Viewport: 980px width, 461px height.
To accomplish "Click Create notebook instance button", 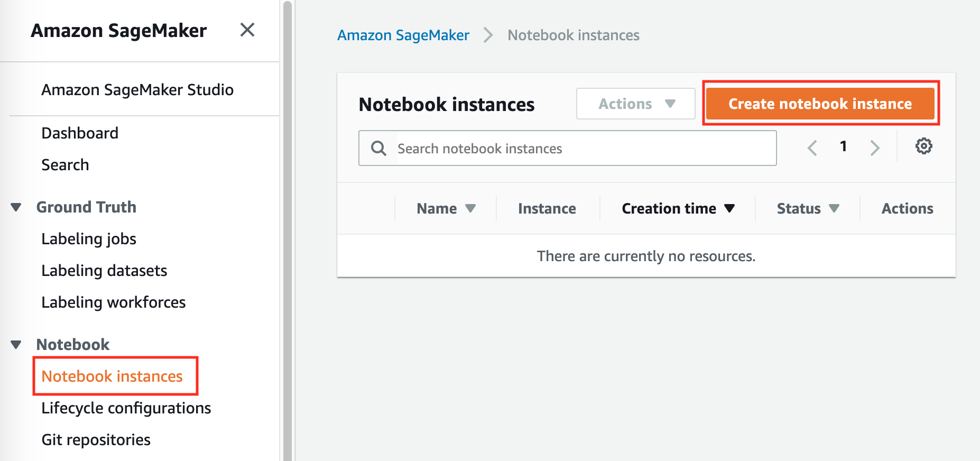I will [820, 104].
